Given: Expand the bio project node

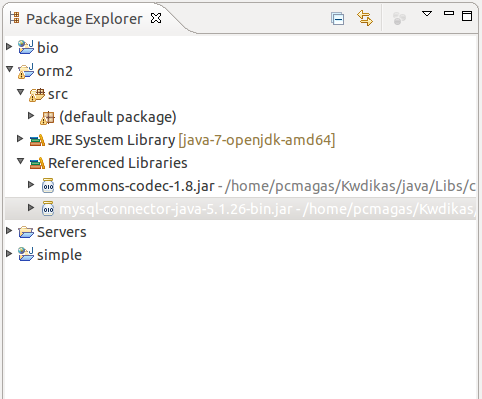Looking at the screenshot, I should (9, 46).
